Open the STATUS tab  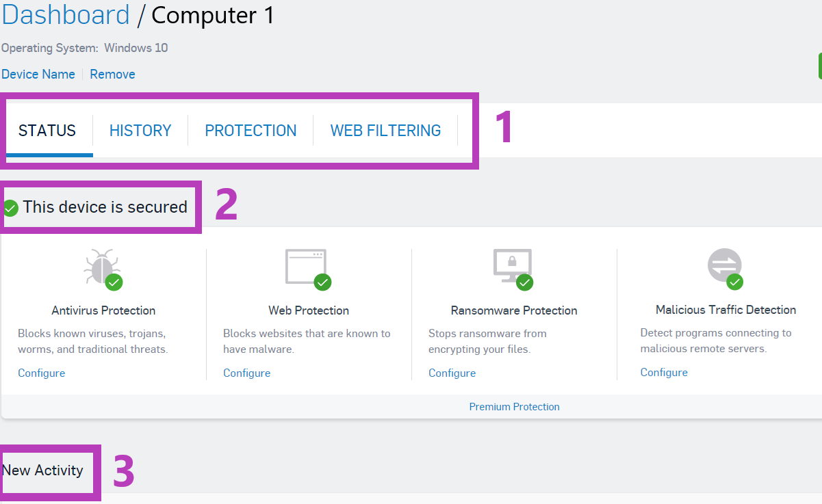point(47,131)
